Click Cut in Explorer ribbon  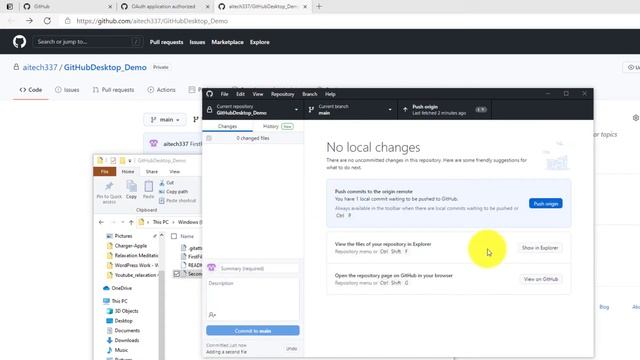click(x=167, y=182)
